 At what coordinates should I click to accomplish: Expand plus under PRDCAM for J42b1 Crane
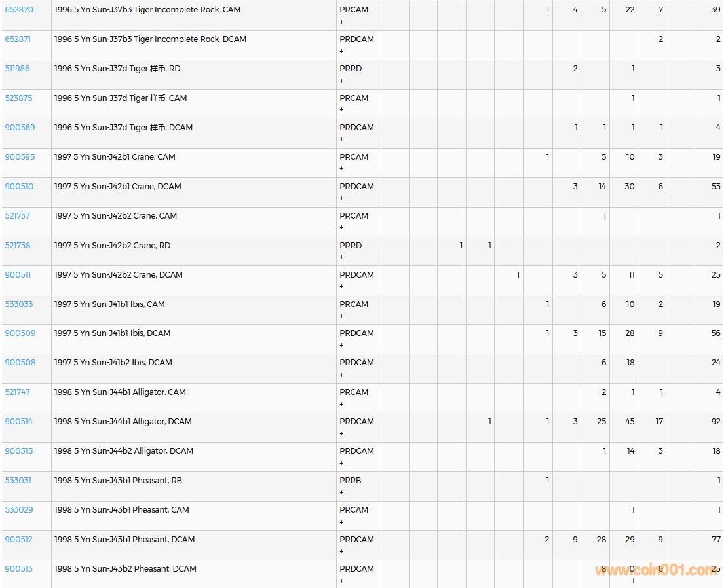[341, 198]
